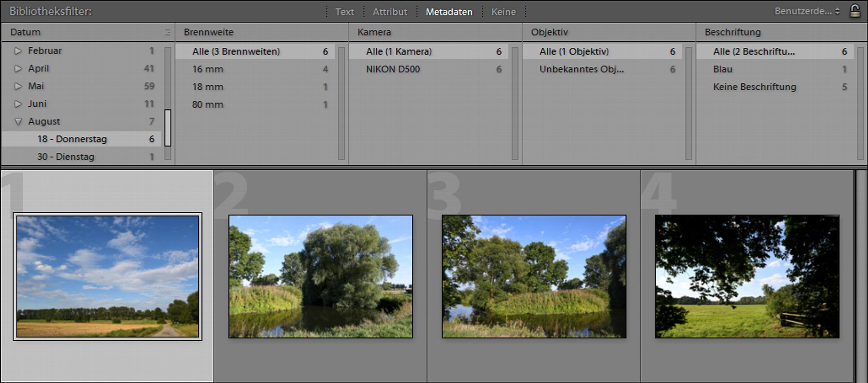This screenshot has width=868, height=383.
Task: Click the Datum column scrollbar thumb
Action: pos(168,128)
